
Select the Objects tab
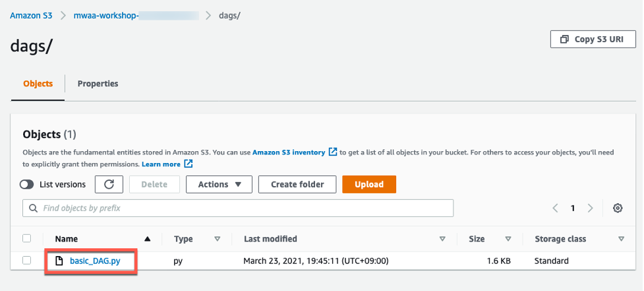click(x=38, y=84)
